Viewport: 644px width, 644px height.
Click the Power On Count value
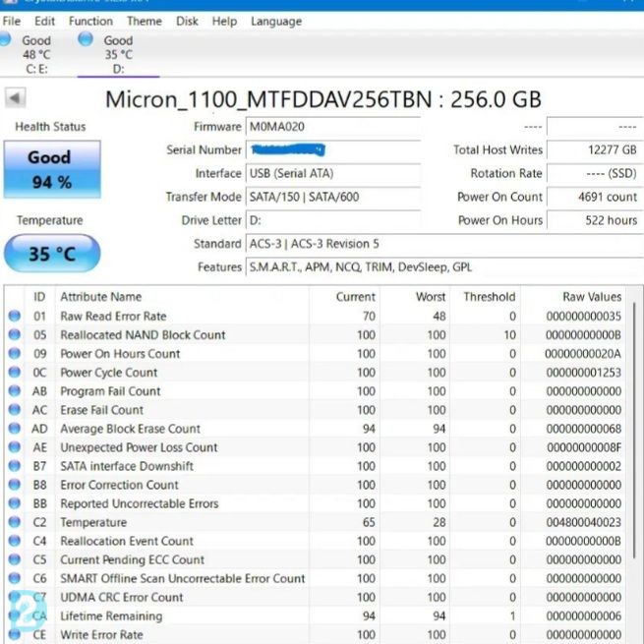coord(595,197)
